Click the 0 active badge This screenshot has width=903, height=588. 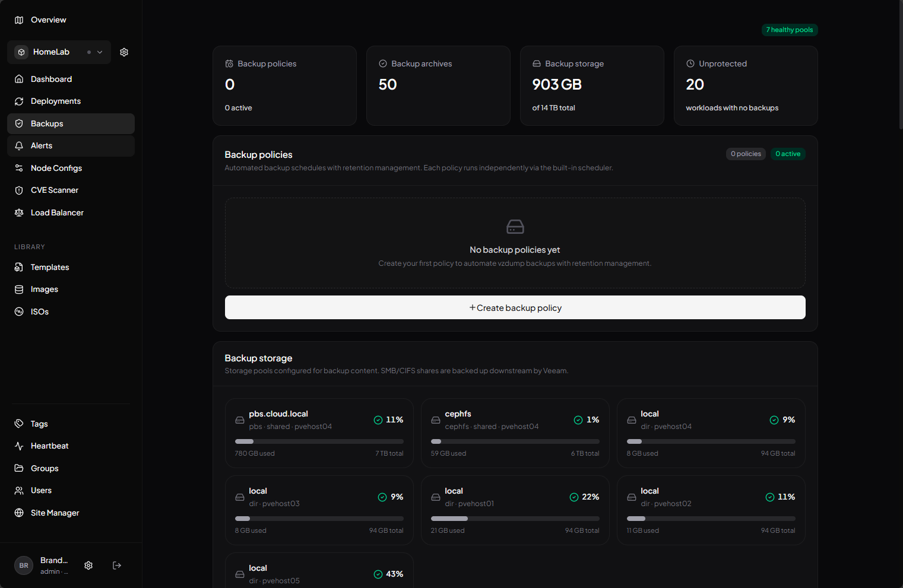[x=788, y=154]
